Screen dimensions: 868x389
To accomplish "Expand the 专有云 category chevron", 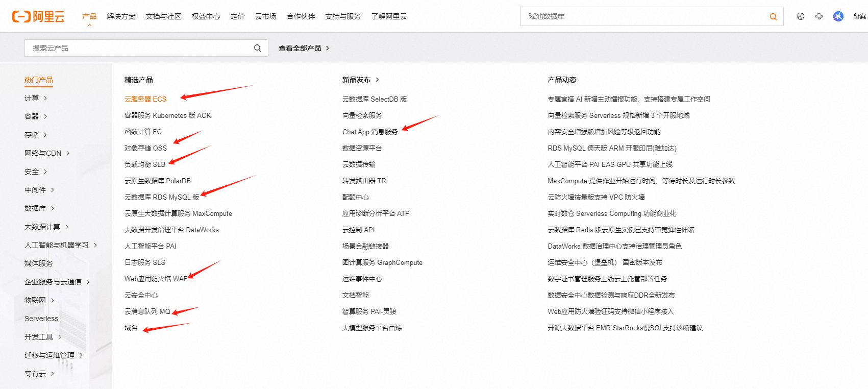I will tap(53, 374).
